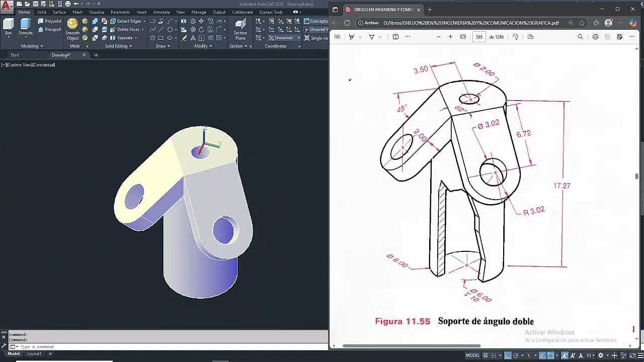Add PDF page to favorites star
644x362 pixels.
[582, 23]
